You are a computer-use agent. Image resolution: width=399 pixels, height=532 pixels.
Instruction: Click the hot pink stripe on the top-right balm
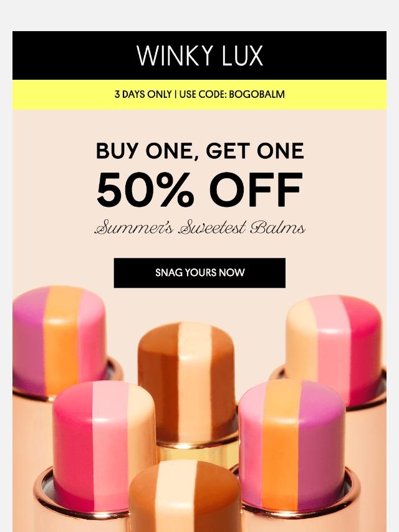tap(363, 349)
